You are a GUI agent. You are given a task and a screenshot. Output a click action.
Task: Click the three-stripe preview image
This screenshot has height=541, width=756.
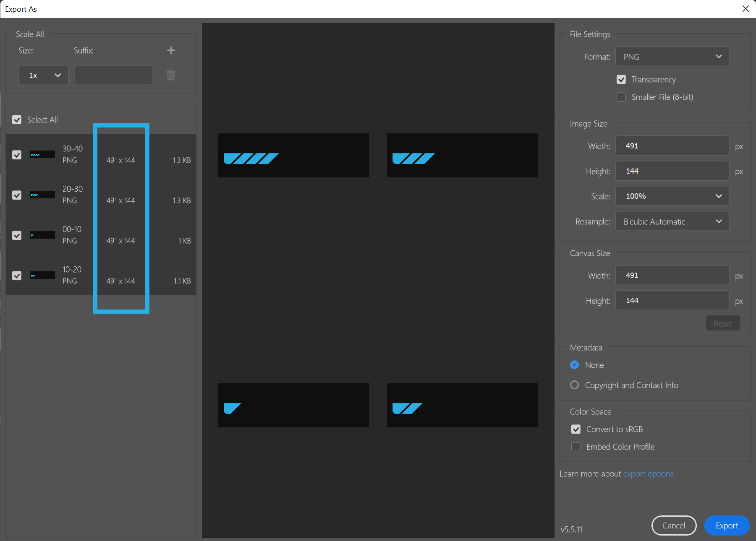463,156
